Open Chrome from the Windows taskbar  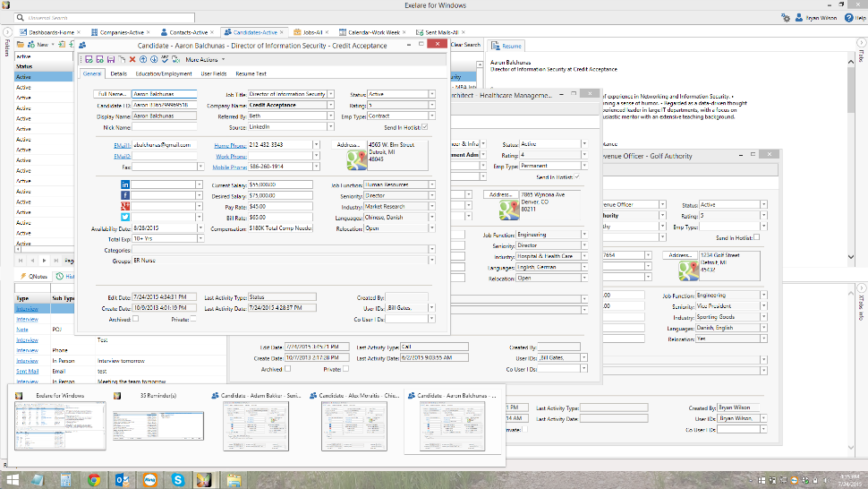[x=94, y=480]
